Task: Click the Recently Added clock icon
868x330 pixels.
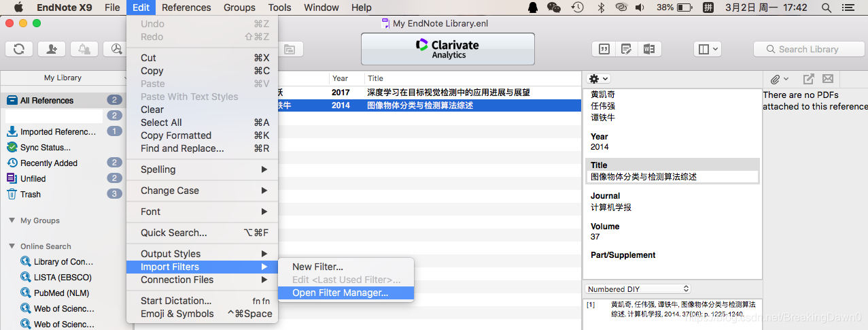Action: click(12, 163)
